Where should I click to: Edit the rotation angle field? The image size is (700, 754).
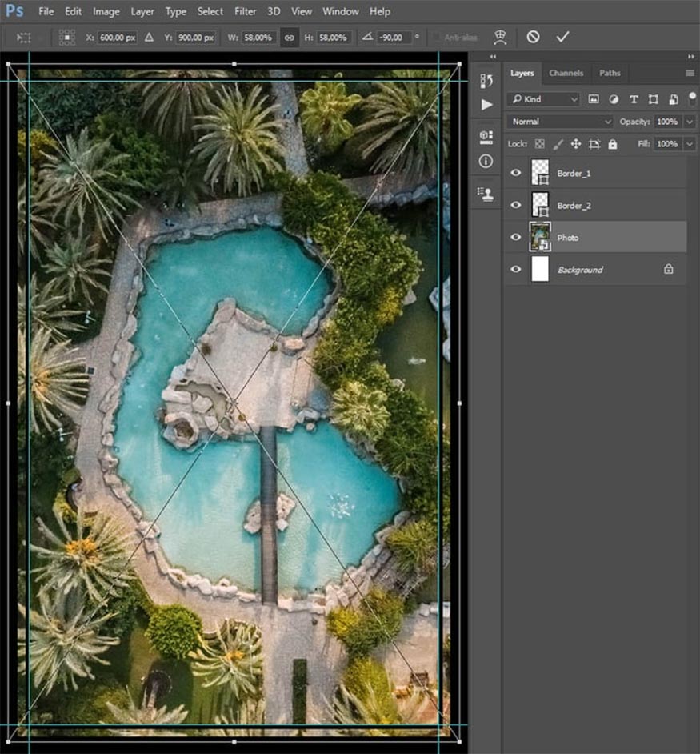click(394, 38)
